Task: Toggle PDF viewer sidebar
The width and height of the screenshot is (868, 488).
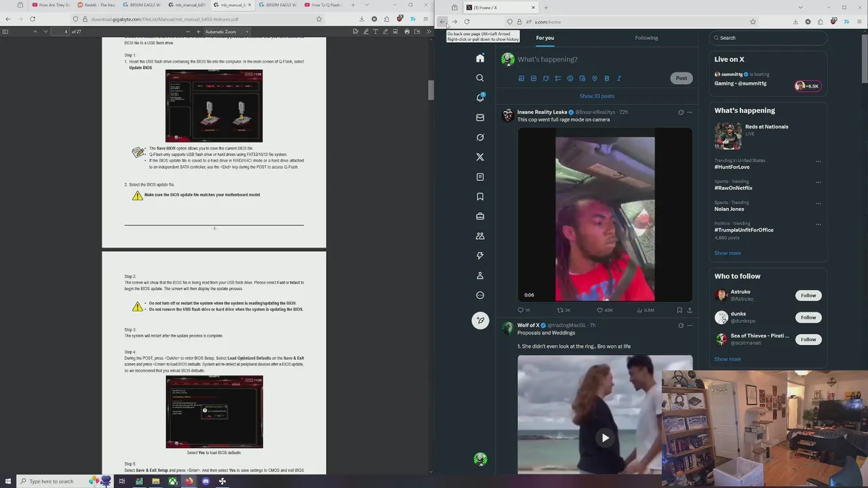Action: point(6,32)
